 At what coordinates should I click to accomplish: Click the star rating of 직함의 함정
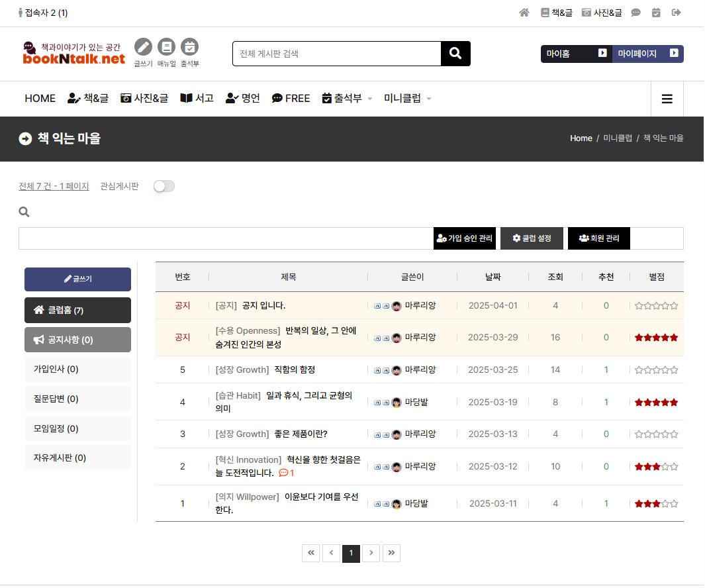click(656, 370)
